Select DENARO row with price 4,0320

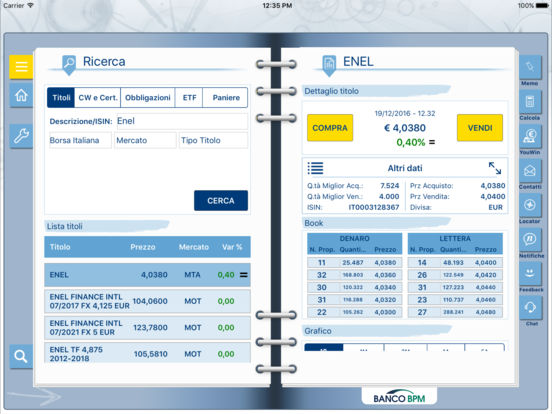pyautogui.click(x=355, y=300)
